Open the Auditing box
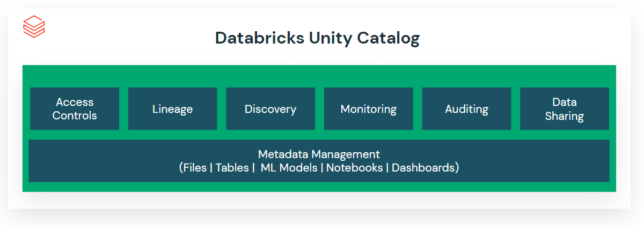 click(x=466, y=109)
